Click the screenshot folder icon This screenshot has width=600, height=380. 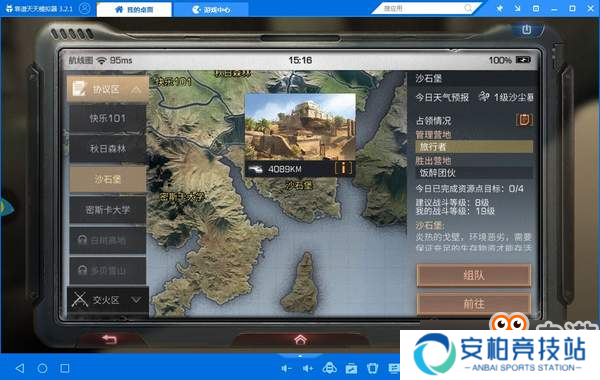pyautogui.click(x=351, y=369)
